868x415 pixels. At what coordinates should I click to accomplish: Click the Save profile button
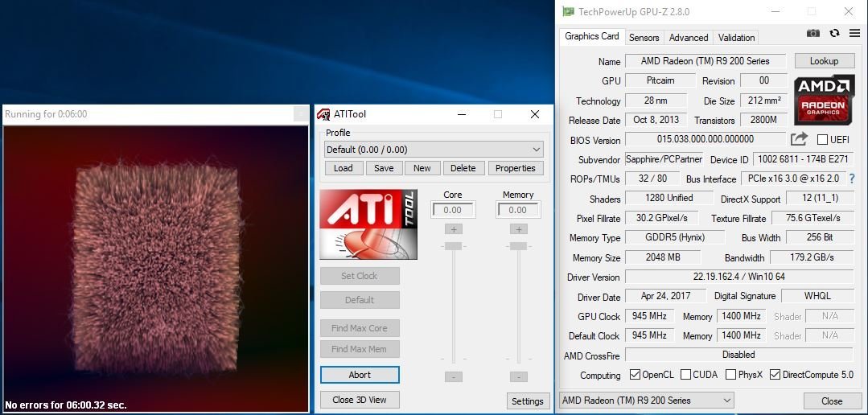[384, 168]
